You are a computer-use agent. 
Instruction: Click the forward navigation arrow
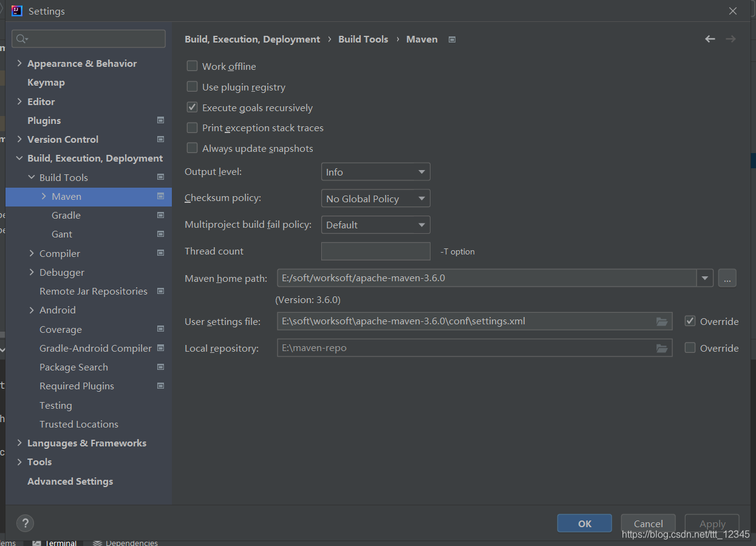point(730,39)
